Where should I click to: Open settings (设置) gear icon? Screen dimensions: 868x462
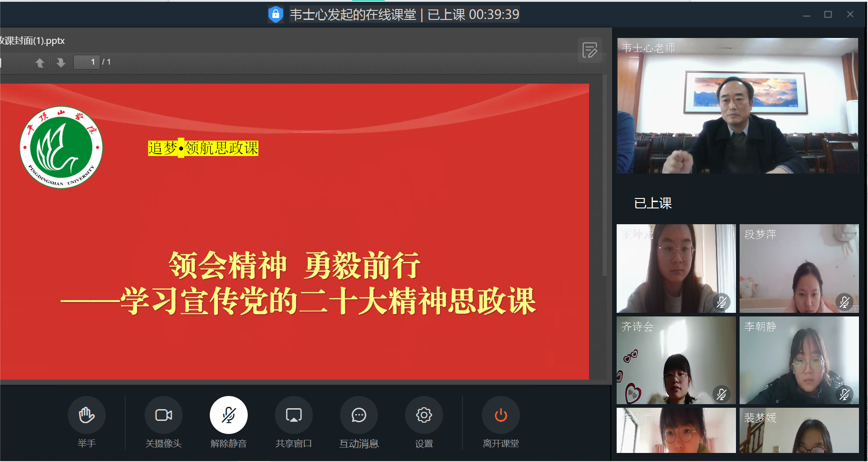(x=424, y=415)
